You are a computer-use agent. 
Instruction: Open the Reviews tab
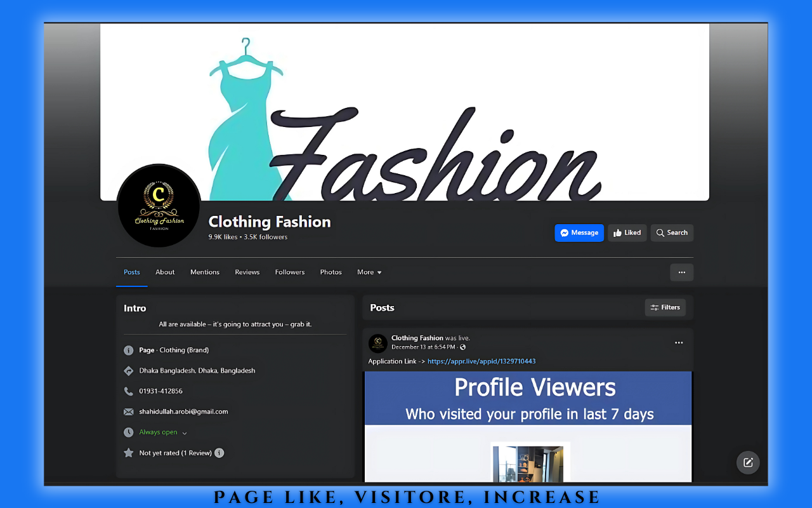(x=247, y=272)
